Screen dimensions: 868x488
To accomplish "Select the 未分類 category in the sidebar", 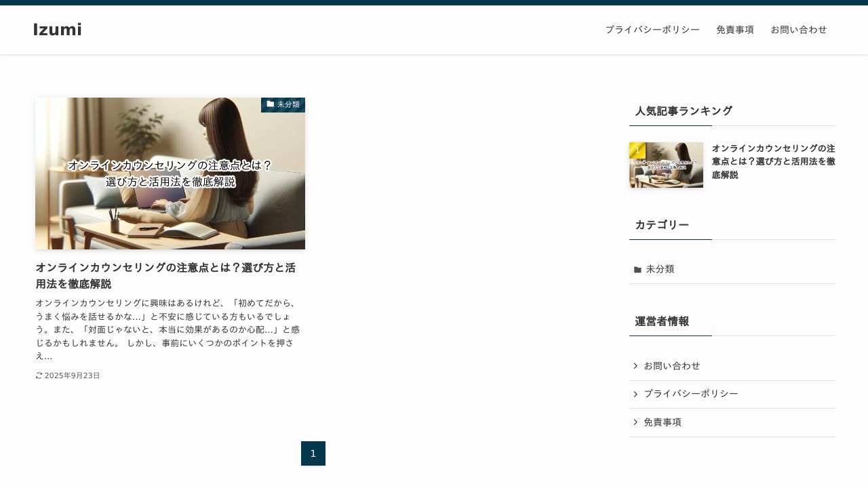I will pos(660,269).
